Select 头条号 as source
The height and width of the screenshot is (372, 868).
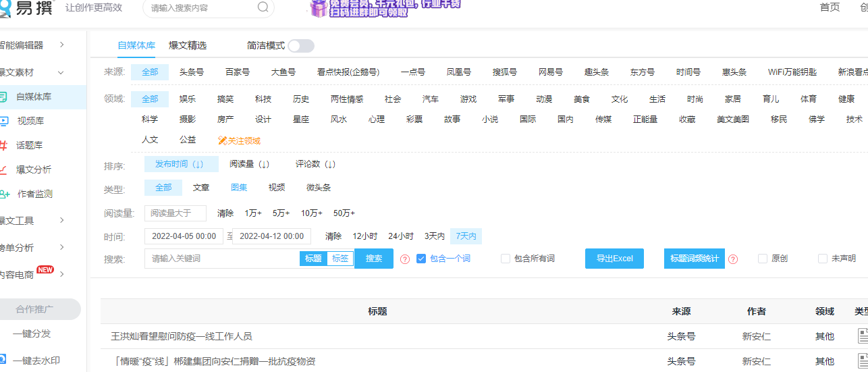pos(192,72)
